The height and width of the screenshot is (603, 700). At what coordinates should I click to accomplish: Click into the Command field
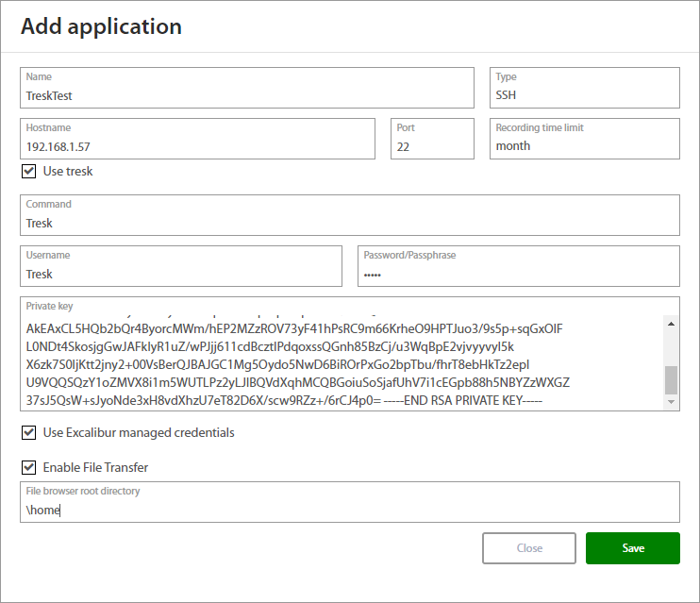tap(349, 223)
